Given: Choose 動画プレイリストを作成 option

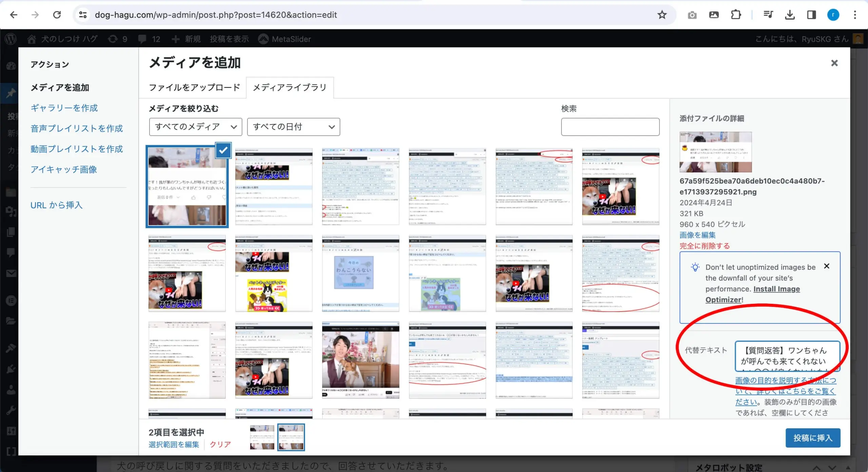Looking at the screenshot, I should [x=77, y=149].
